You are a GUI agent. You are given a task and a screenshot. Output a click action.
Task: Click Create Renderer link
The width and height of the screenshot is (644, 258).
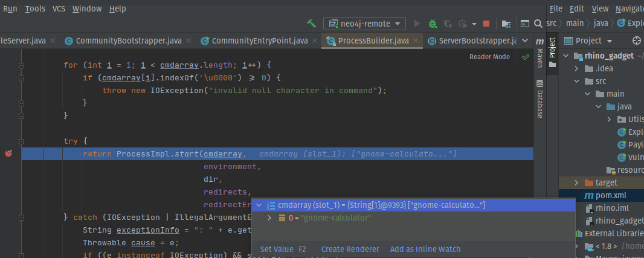click(350, 249)
